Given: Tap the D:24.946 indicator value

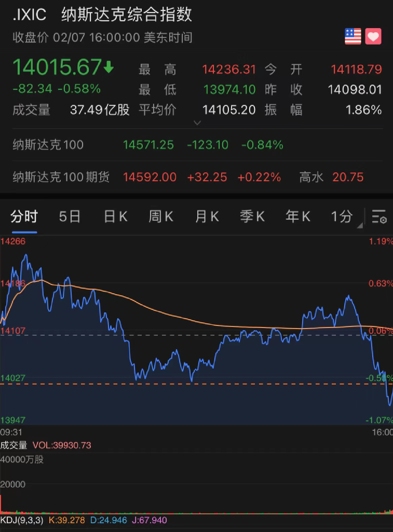Looking at the screenshot, I should (x=109, y=520).
